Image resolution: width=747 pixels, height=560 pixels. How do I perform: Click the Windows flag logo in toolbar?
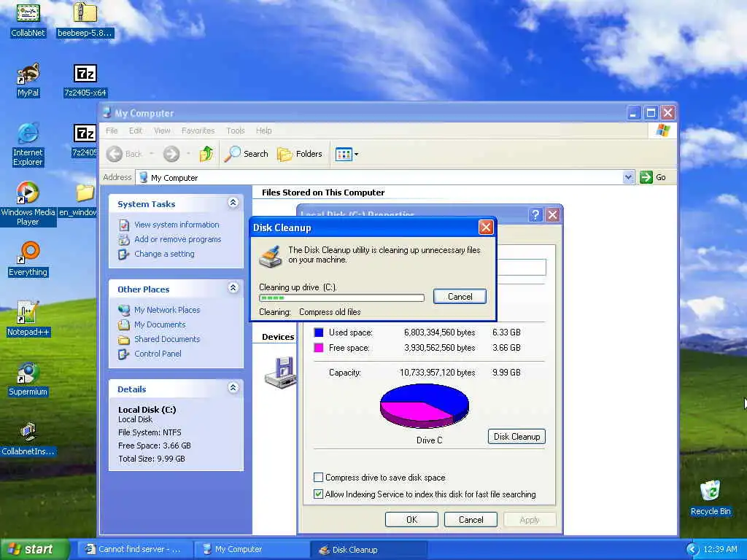click(x=662, y=131)
